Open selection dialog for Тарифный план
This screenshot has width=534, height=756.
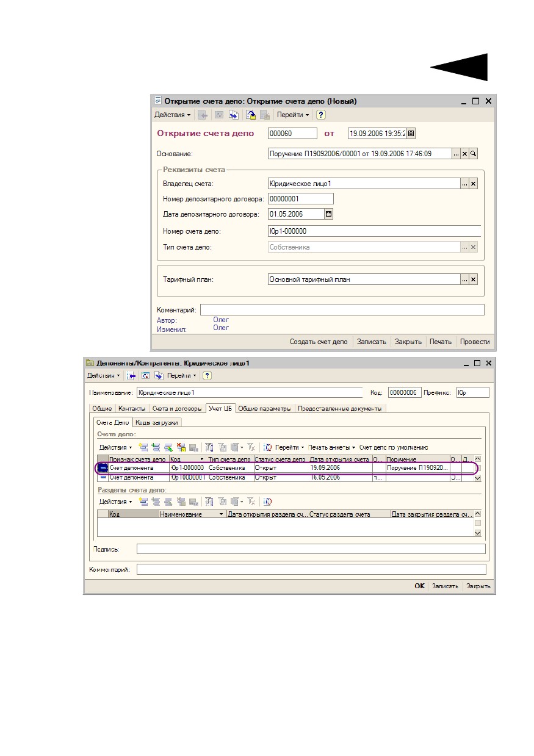click(464, 279)
